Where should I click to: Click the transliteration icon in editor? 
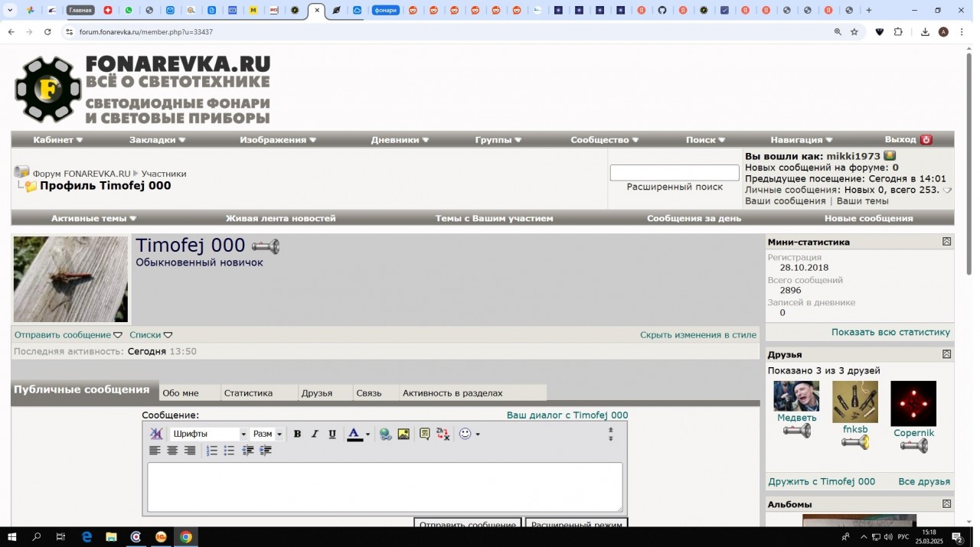pyautogui.click(x=443, y=434)
